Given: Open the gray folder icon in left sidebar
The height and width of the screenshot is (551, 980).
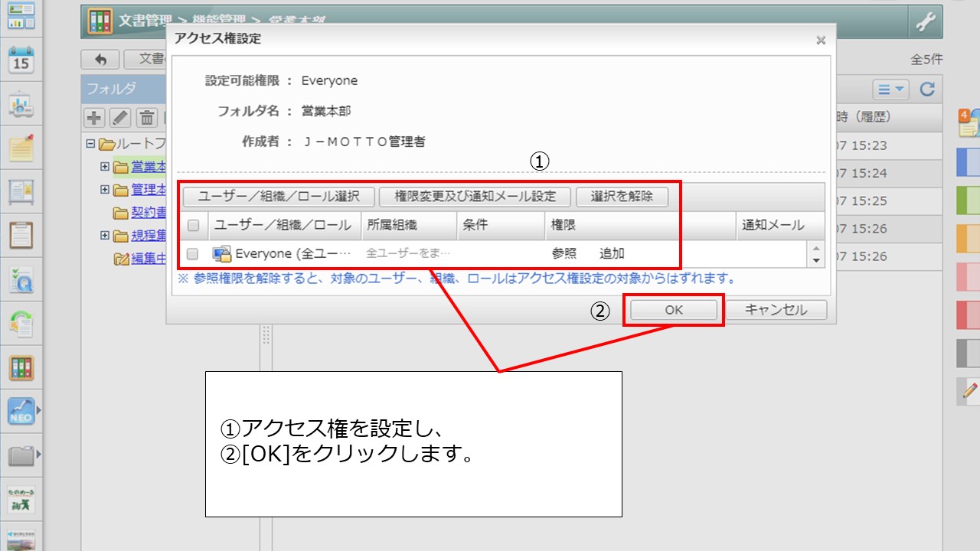Looking at the screenshot, I should pyautogui.click(x=21, y=457).
